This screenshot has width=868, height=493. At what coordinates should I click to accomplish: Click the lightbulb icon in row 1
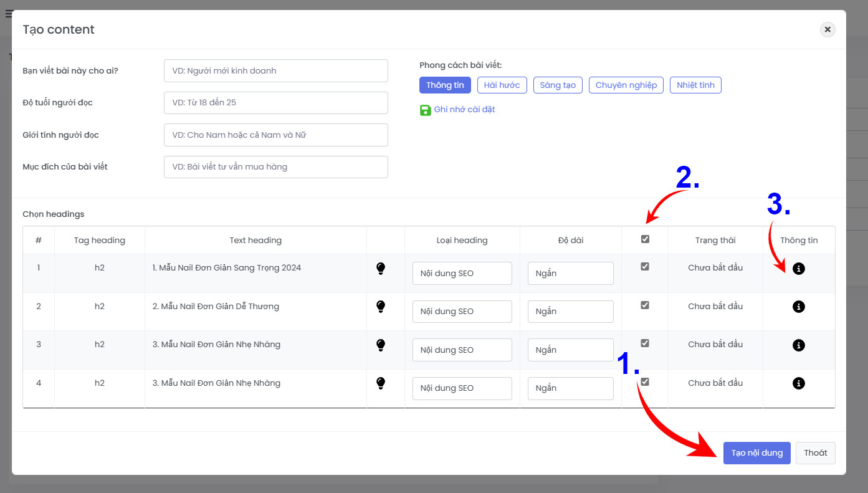click(x=381, y=269)
